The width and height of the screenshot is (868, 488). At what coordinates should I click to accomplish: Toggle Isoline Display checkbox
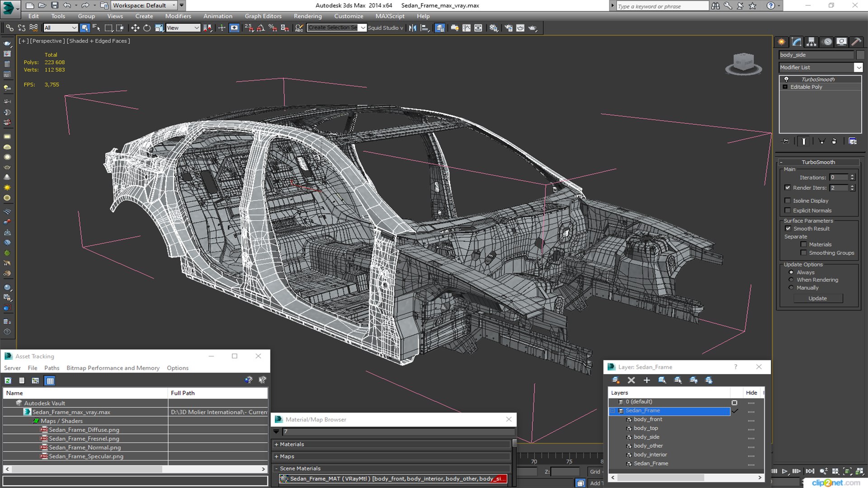[x=788, y=201]
